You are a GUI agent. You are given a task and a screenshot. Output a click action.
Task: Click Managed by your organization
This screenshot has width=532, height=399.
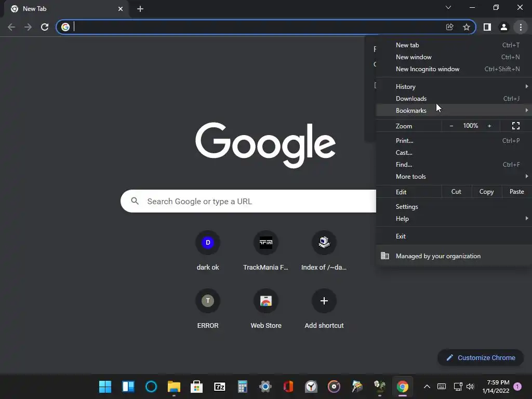tap(454, 256)
